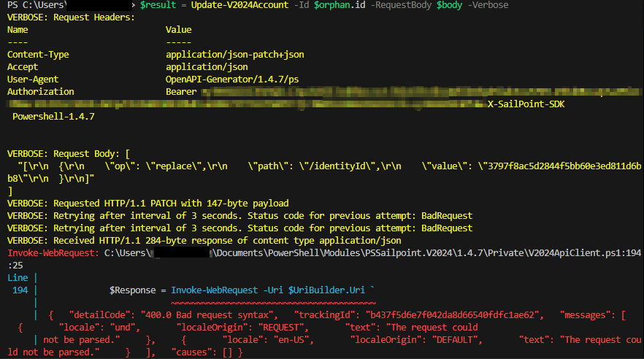
Task: Click the -Verbose switch text
Action: (488, 5)
